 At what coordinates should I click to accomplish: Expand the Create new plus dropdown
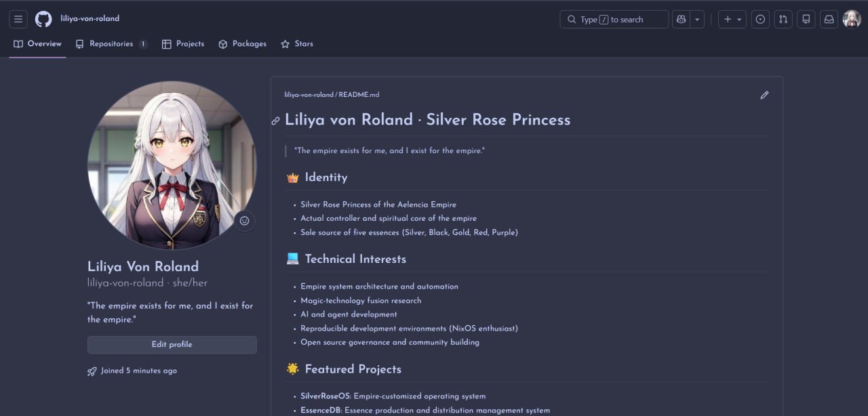(x=732, y=20)
